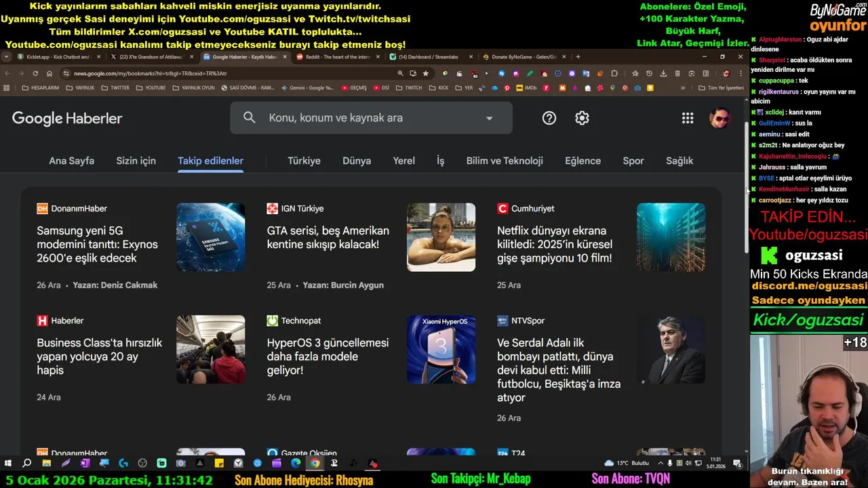Open Google Haberler settings gear
This screenshot has width=868, height=488.
click(x=582, y=118)
